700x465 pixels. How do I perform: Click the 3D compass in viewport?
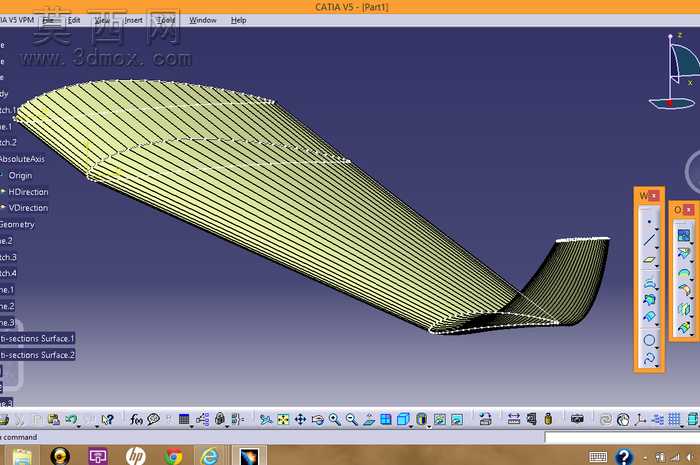[675, 71]
